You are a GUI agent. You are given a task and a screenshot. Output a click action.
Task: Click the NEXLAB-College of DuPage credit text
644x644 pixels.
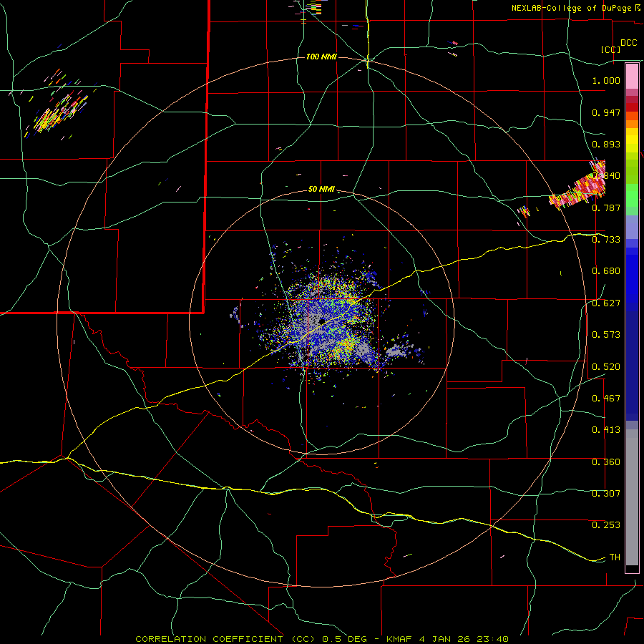click(x=571, y=8)
